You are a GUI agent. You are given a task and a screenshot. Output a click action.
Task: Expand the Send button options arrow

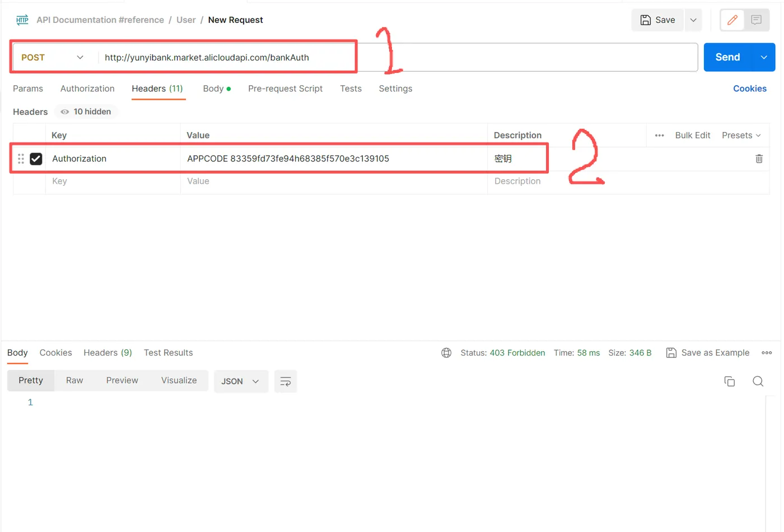pyautogui.click(x=764, y=57)
